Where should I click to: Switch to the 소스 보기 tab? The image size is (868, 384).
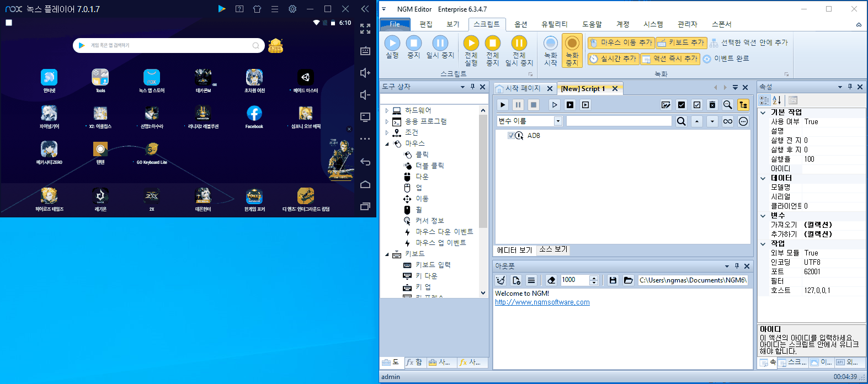pos(553,249)
